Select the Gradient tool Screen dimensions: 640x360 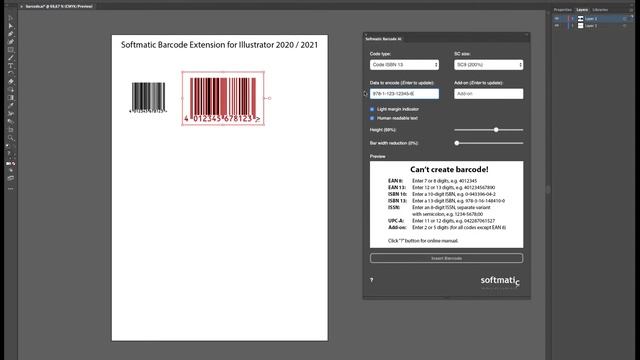(x=11, y=98)
